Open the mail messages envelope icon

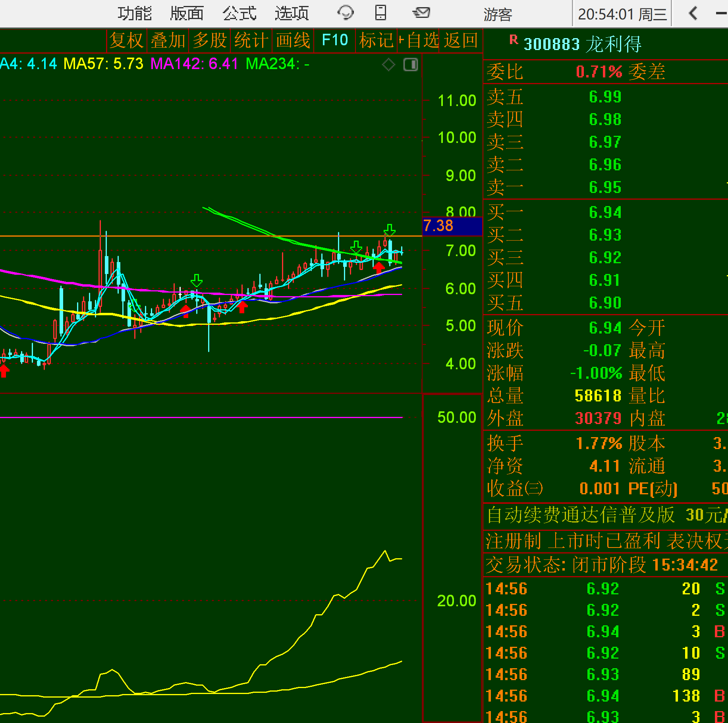tap(421, 13)
